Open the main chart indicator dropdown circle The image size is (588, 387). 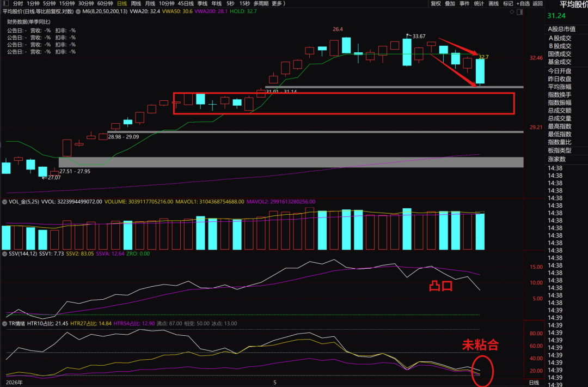(x=78, y=11)
